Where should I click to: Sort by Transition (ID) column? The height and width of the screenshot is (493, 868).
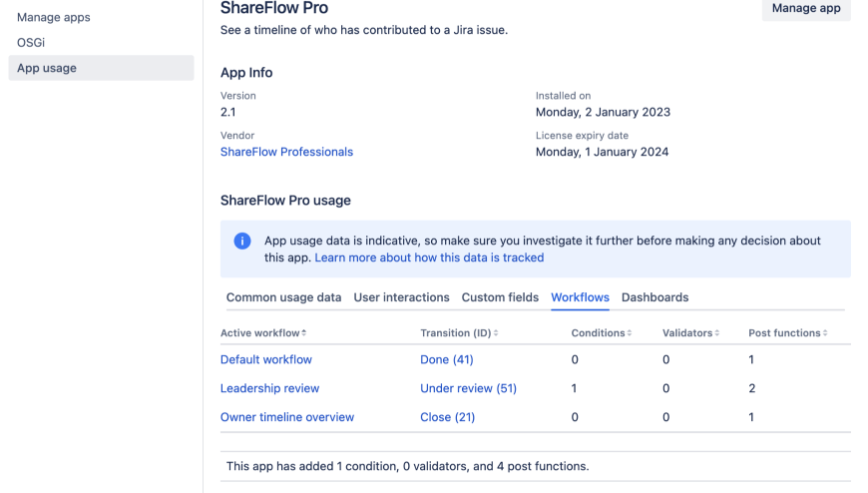click(x=459, y=332)
